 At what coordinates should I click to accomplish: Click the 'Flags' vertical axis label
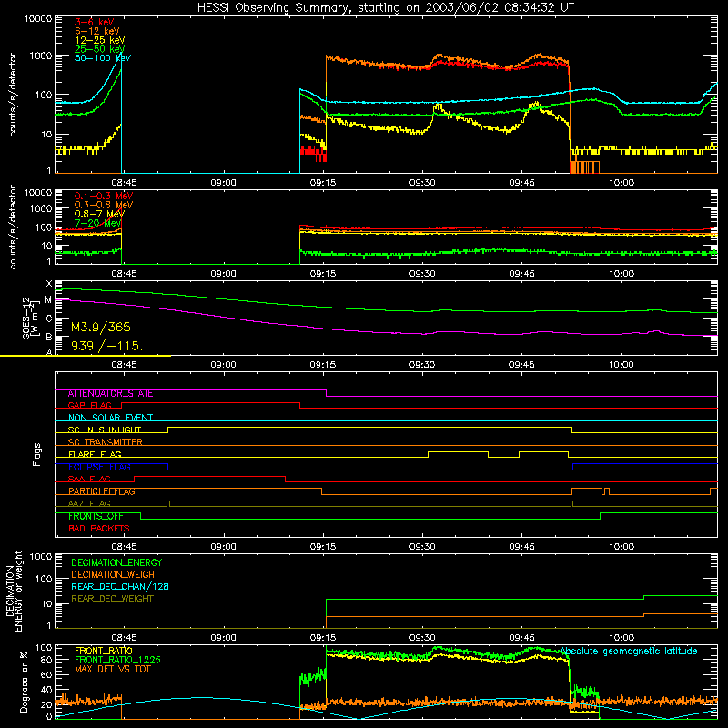point(37,454)
